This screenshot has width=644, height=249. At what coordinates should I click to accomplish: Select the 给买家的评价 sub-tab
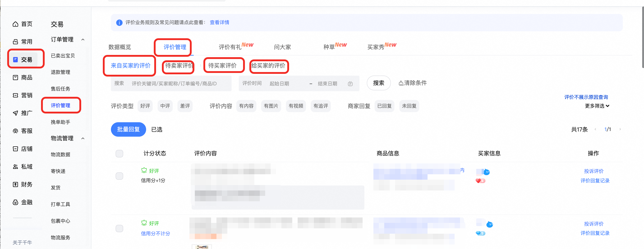(268, 66)
